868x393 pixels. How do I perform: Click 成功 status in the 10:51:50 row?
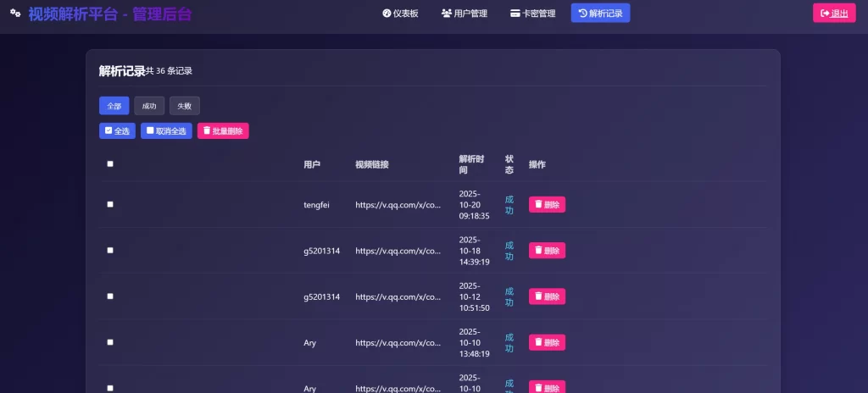click(509, 296)
